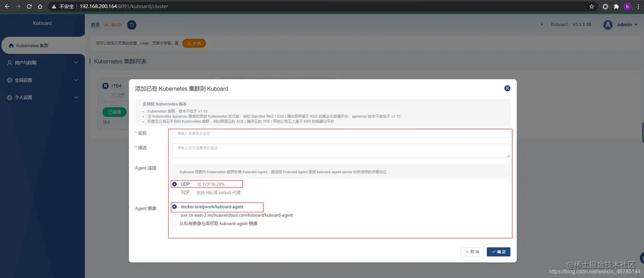This screenshot has height=278, width=644.
Task: Focus the cluster 名称 input field
Action: [341, 133]
